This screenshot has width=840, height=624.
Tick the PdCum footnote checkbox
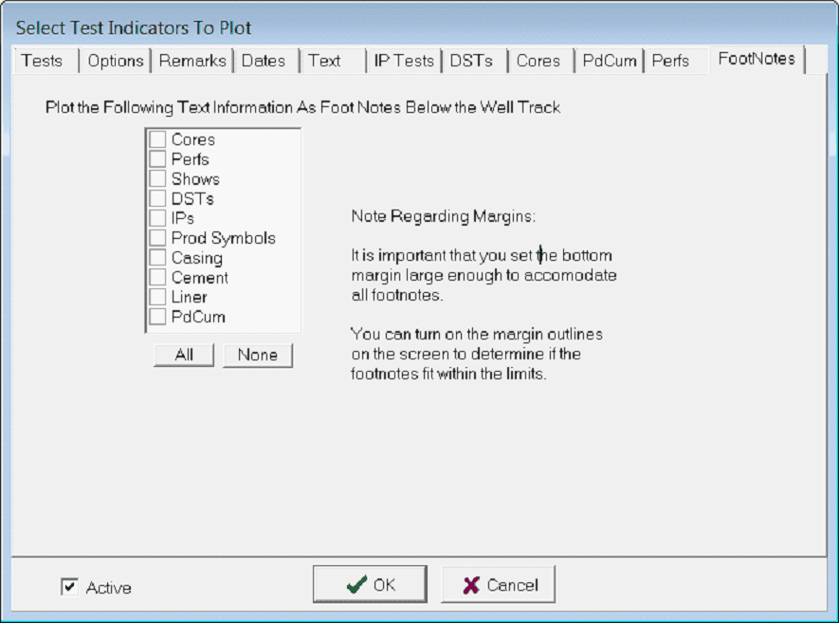click(x=157, y=317)
